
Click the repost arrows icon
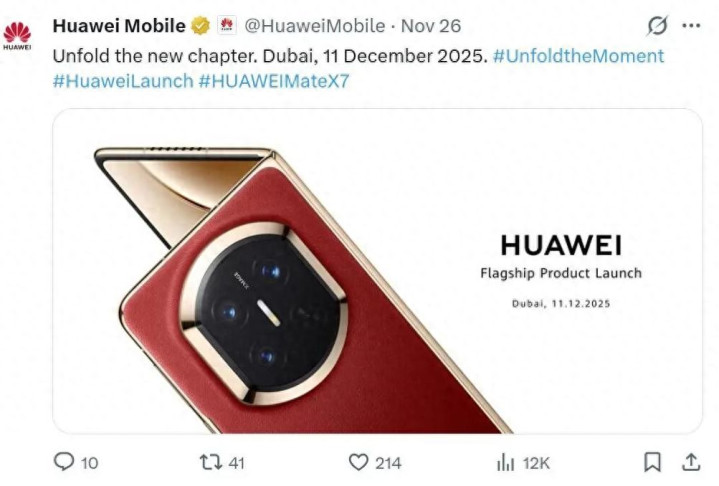point(210,462)
